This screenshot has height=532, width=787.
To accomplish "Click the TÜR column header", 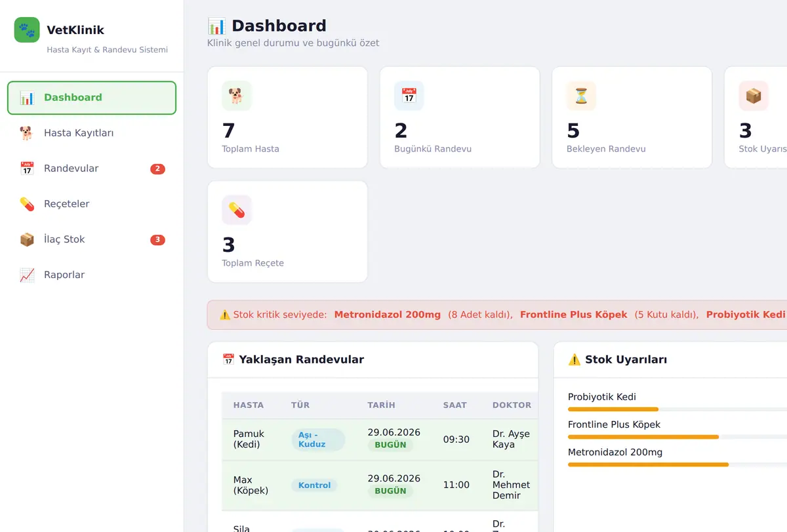I will (x=300, y=405).
